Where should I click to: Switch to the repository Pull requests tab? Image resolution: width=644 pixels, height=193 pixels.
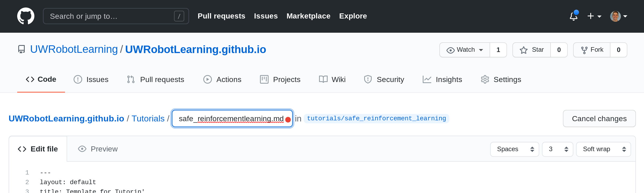pyautogui.click(x=155, y=80)
